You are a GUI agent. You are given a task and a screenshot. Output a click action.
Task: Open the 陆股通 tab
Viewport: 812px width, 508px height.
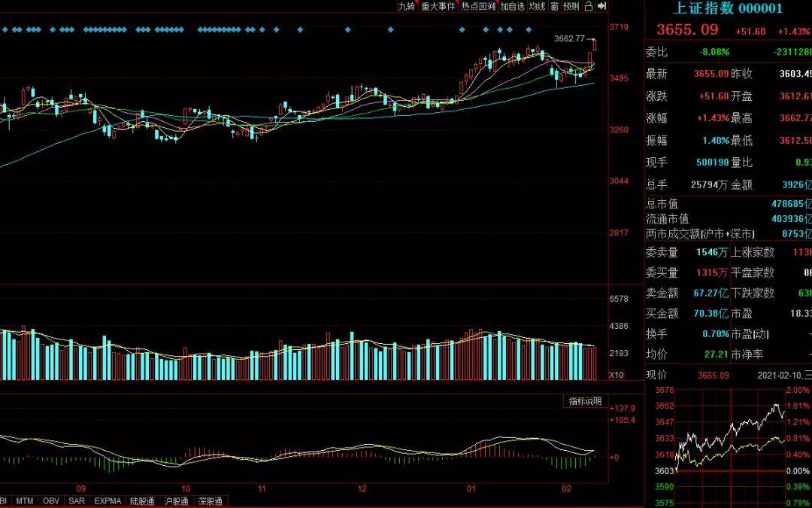tap(142, 501)
